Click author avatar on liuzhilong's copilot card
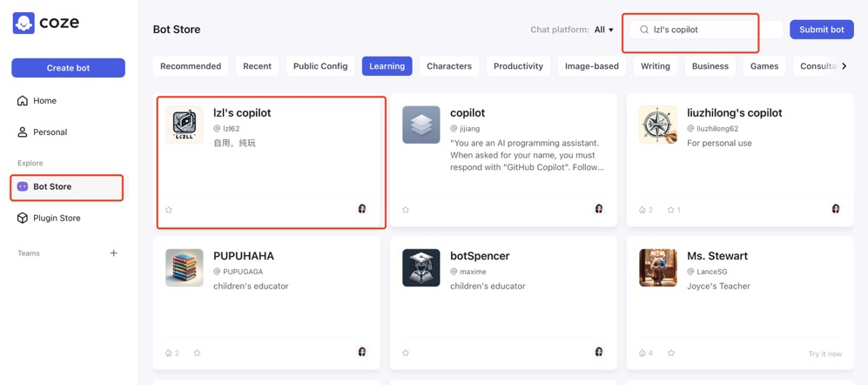The image size is (868, 385). (836, 209)
